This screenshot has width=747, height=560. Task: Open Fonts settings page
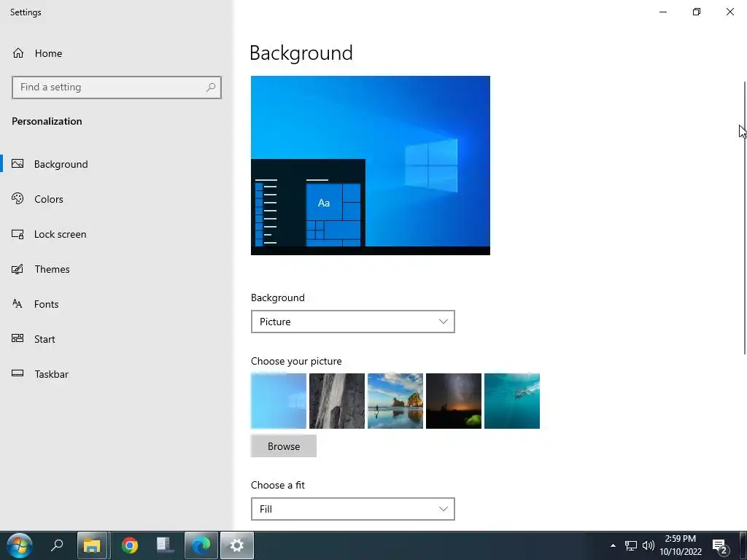(x=46, y=304)
